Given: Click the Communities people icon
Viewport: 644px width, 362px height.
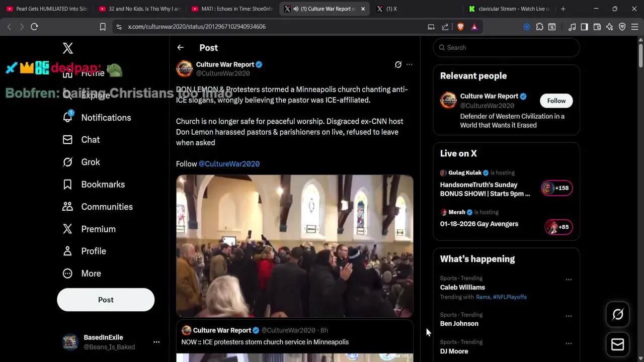Looking at the screenshot, I should (67, 207).
